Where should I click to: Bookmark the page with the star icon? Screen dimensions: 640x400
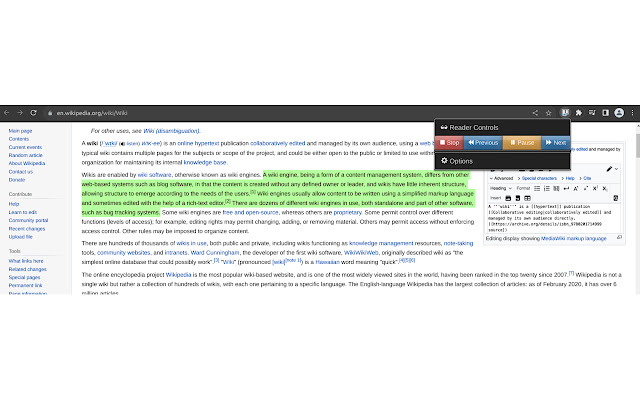click(549, 113)
